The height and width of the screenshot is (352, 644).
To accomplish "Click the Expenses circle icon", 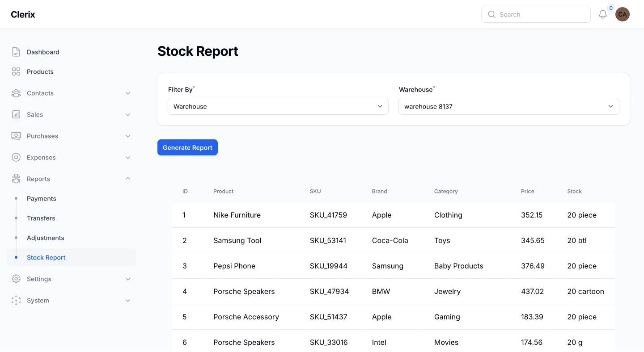I will [16, 157].
